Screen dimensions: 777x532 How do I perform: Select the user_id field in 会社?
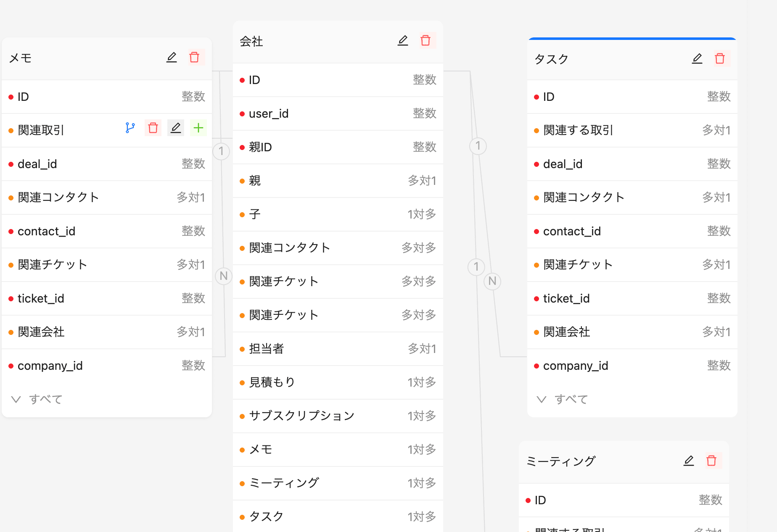(338, 113)
